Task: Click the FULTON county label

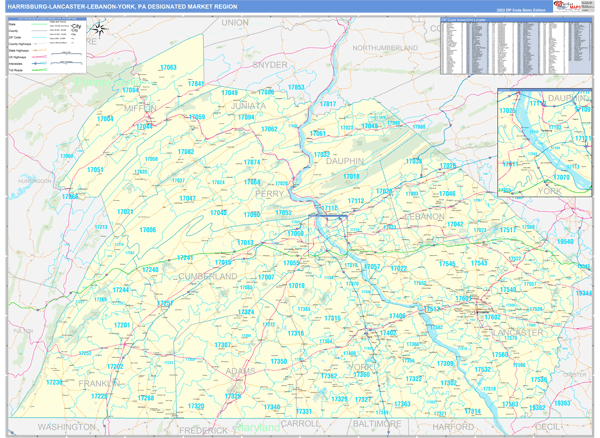Action: point(23,331)
